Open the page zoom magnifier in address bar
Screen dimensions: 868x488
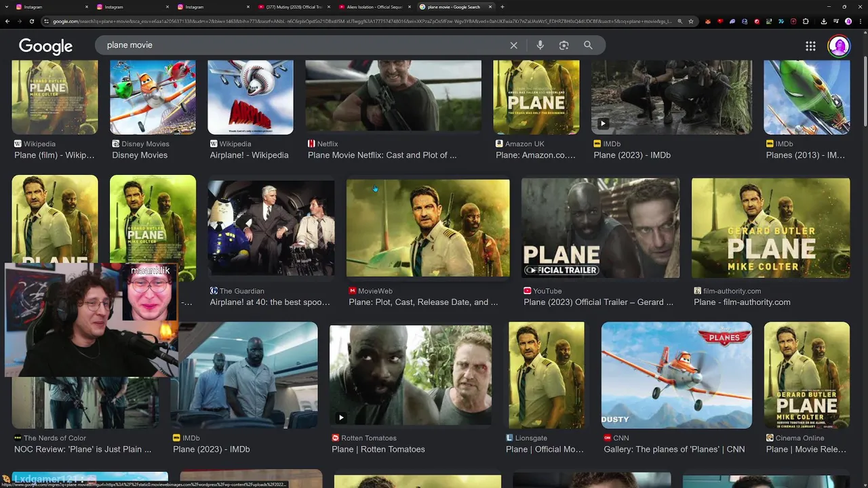(x=679, y=21)
